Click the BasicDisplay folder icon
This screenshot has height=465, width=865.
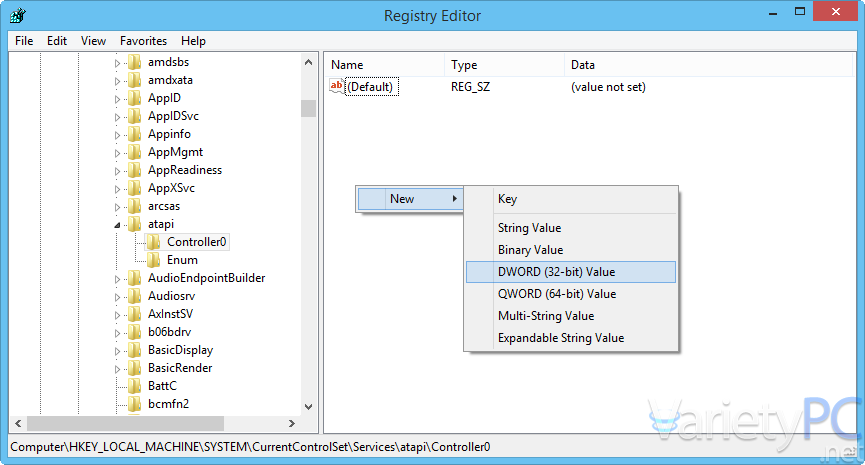(135, 350)
